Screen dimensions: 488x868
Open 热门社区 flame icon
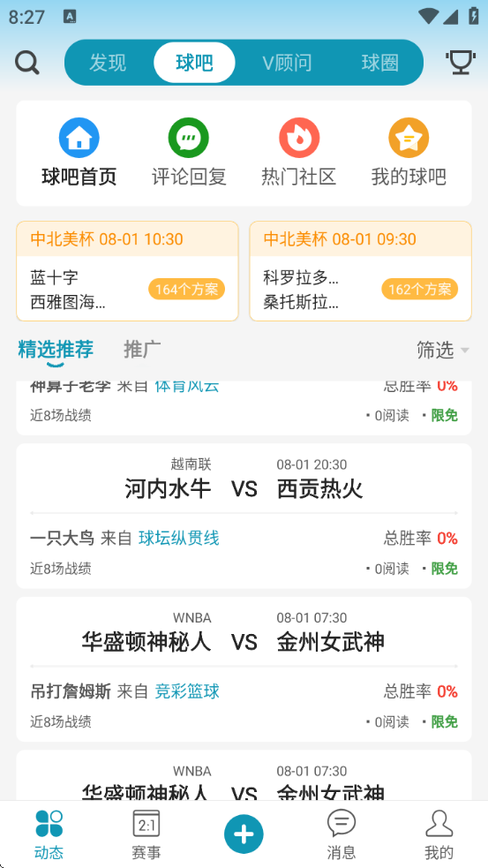[299, 138]
